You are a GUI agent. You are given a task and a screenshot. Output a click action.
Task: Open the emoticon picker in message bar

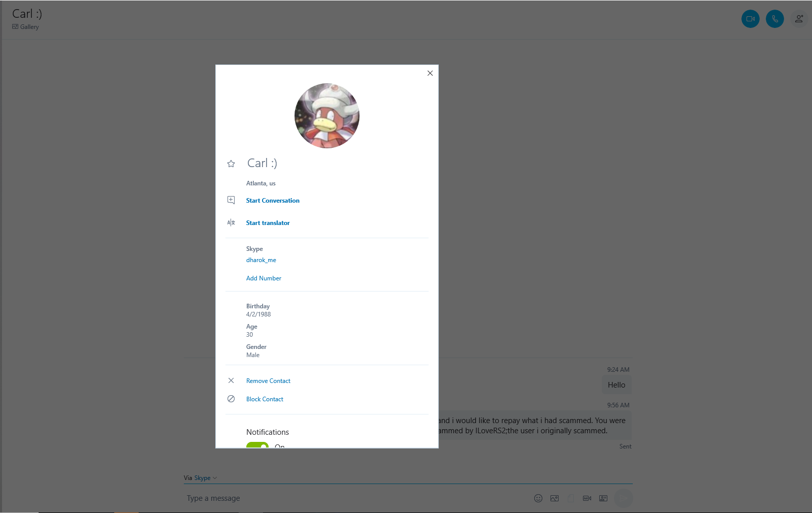[x=538, y=498]
